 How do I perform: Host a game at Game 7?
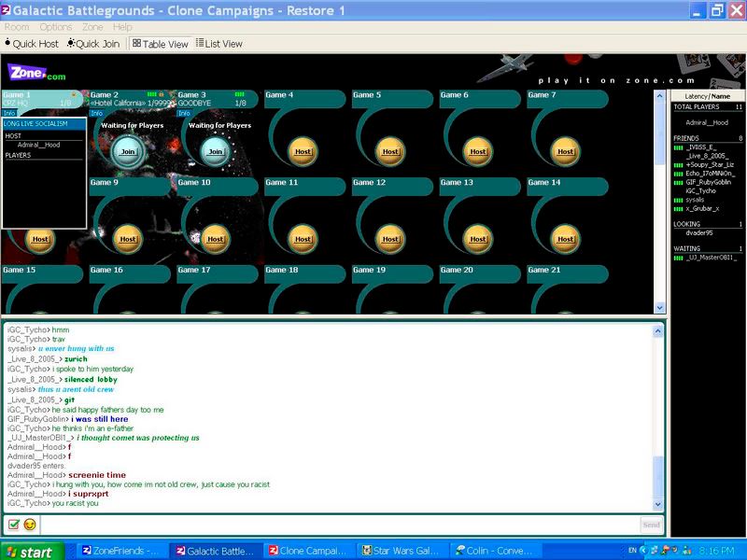566,151
